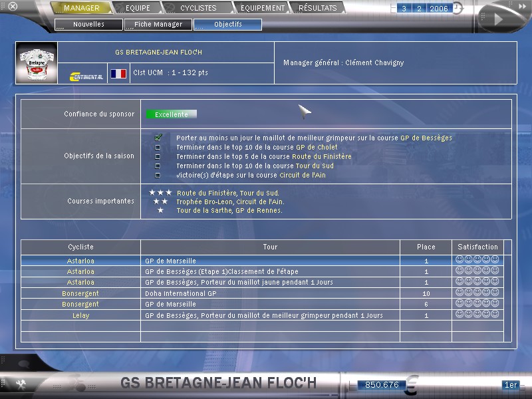
Task: Click the Excellente sponsor confidence bar
Action: coord(172,114)
